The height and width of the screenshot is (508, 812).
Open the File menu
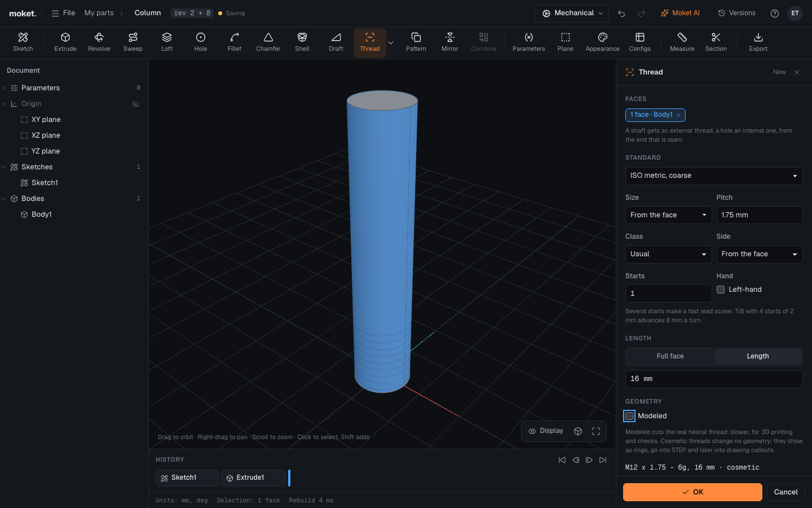point(63,13)
